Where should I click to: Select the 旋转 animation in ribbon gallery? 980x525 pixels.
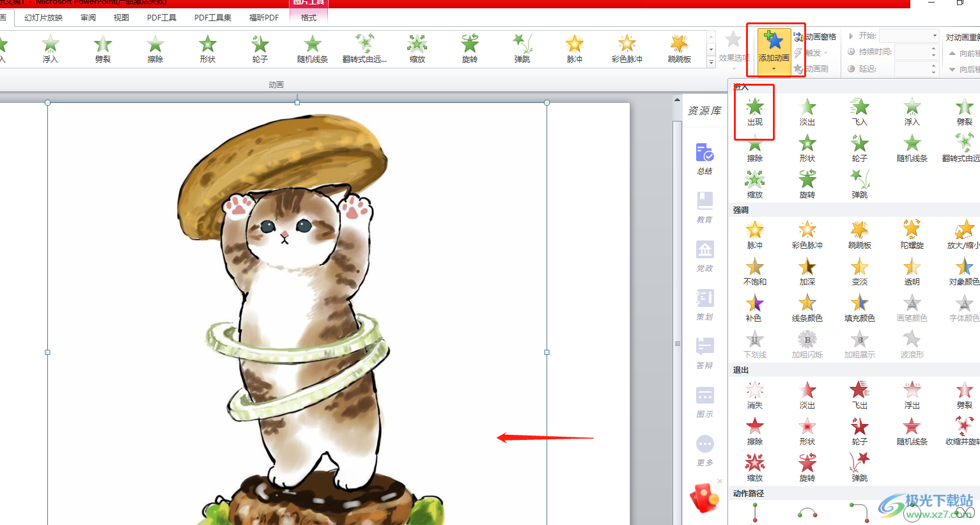[470, 49]
